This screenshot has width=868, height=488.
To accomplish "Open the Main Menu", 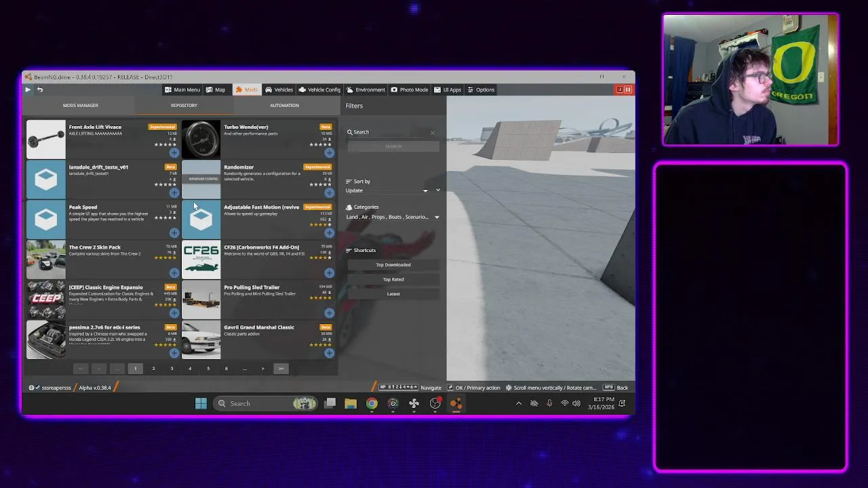I will tap(182, 89).
